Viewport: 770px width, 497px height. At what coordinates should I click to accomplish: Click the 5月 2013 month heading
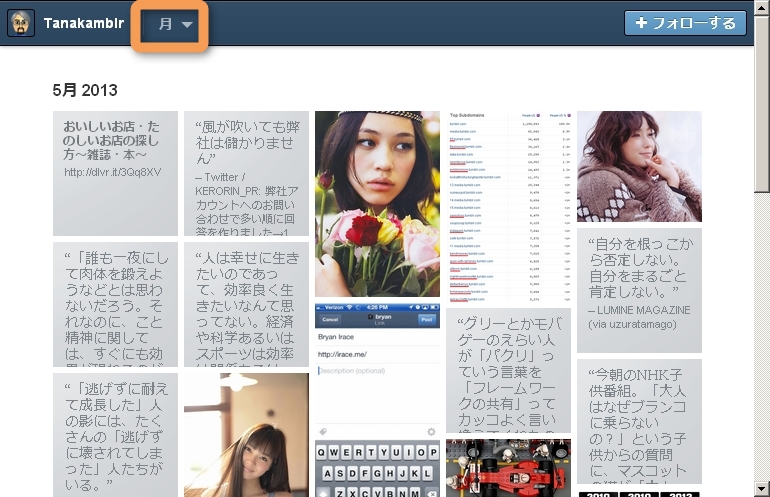click(x=85, y=90)
